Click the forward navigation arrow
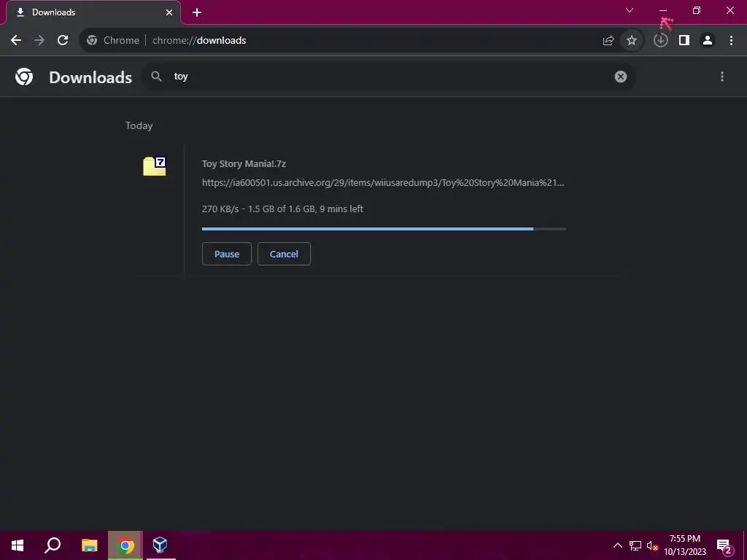This screenshot has width=747, height=560. [39, 41]
